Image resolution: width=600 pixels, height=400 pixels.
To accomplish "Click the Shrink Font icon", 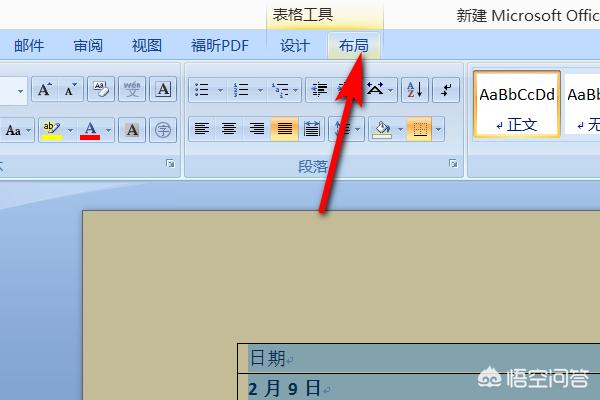I will (x=70, y=90).
